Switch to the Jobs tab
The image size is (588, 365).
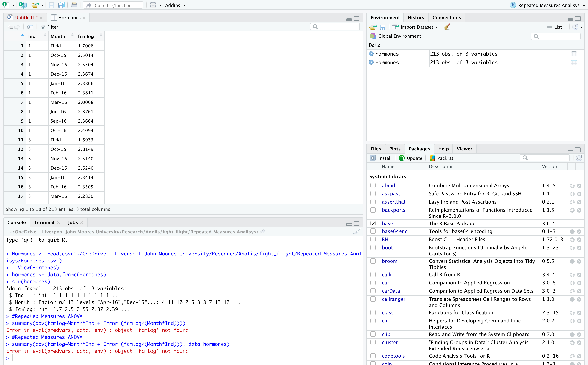[73, 222]
